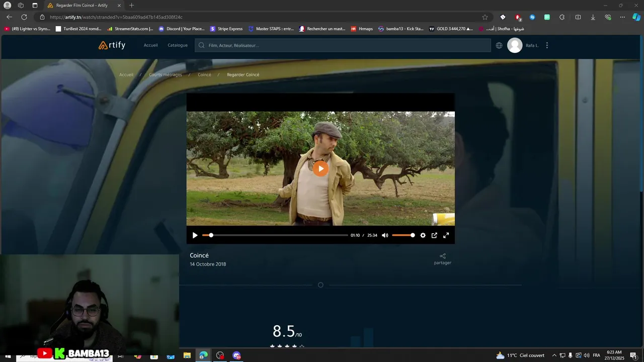
Task: Open the GOLD 3 444,270 bookmark
Action: (x=451, y=29)
